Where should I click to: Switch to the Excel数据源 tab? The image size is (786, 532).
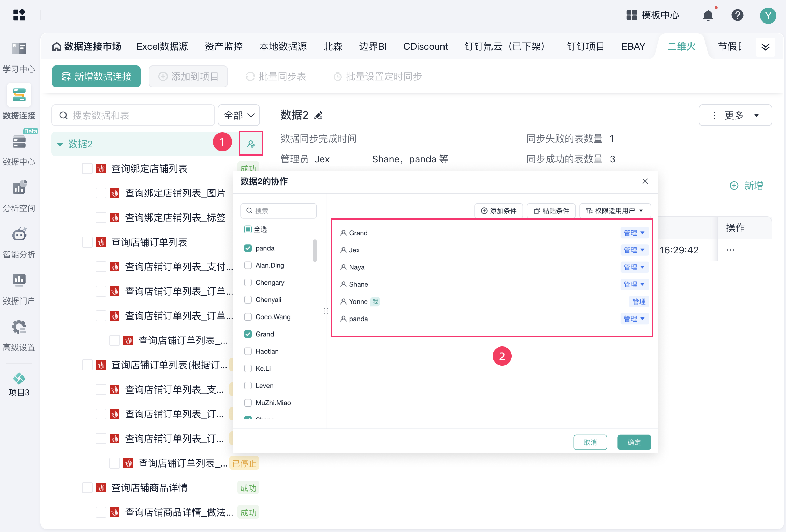[162, 46]
